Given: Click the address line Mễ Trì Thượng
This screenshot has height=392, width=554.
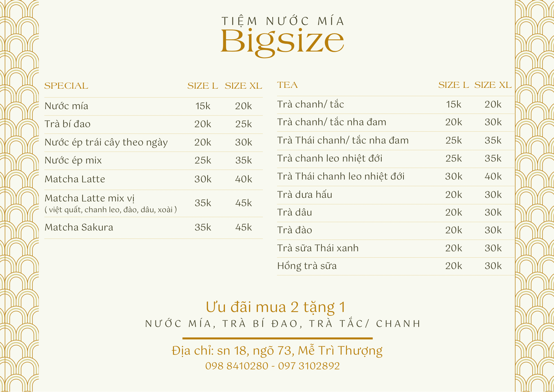Looking at the screenshot, I should [x=277, y=351].
